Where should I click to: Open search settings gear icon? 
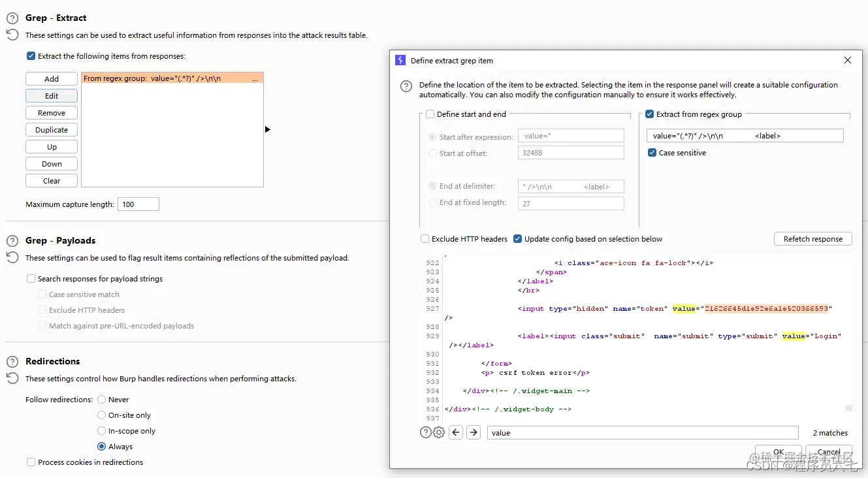(x=439, y=432)
